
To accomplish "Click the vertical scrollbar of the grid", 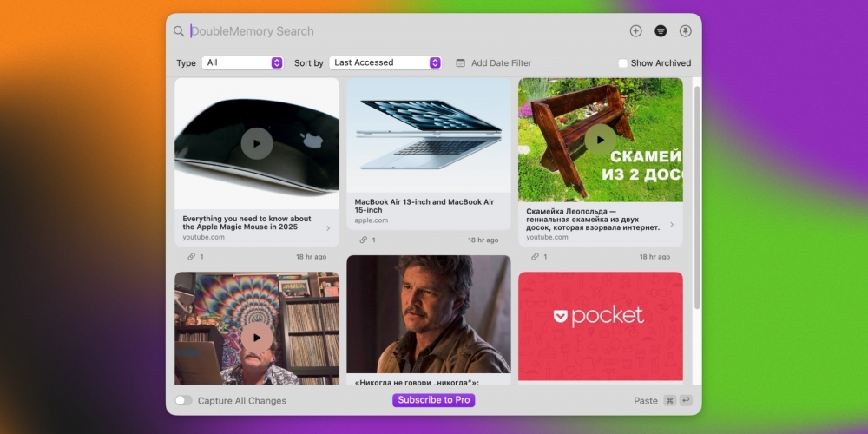I will pyautogui.click(x=697, y=198).
